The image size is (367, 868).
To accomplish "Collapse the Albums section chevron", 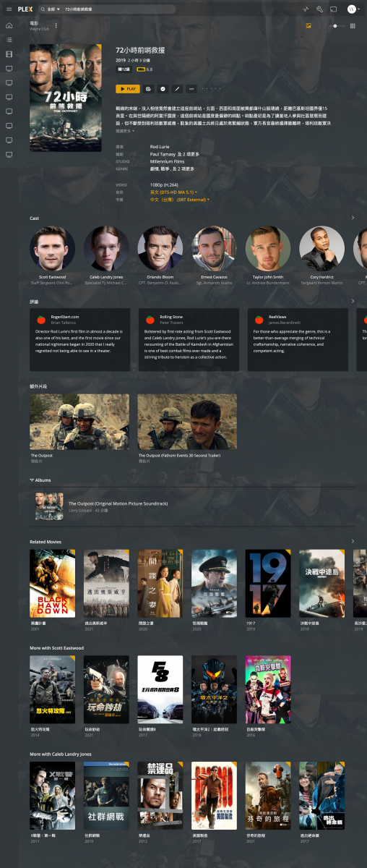I will (x=31, y=480).
